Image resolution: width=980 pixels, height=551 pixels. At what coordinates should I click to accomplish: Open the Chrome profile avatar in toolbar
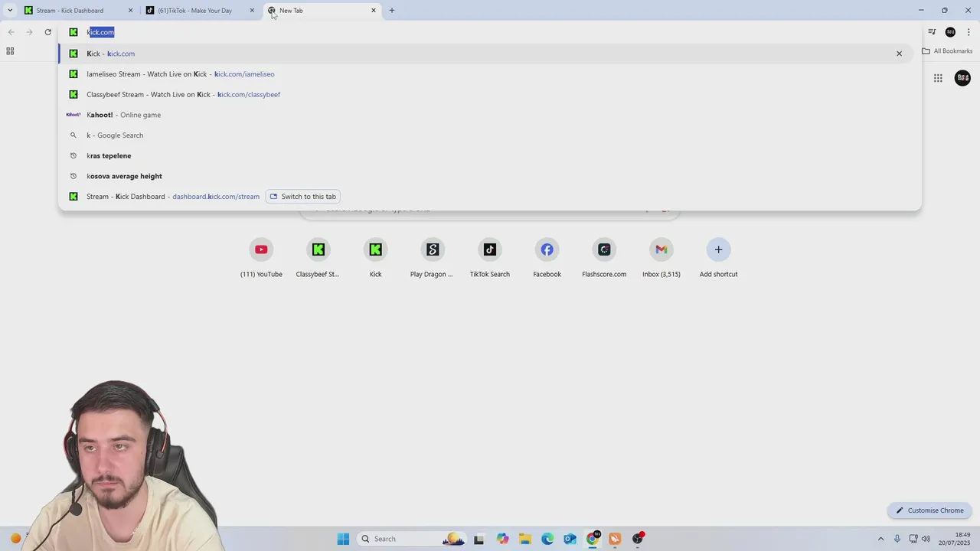(x=950, y=32)
